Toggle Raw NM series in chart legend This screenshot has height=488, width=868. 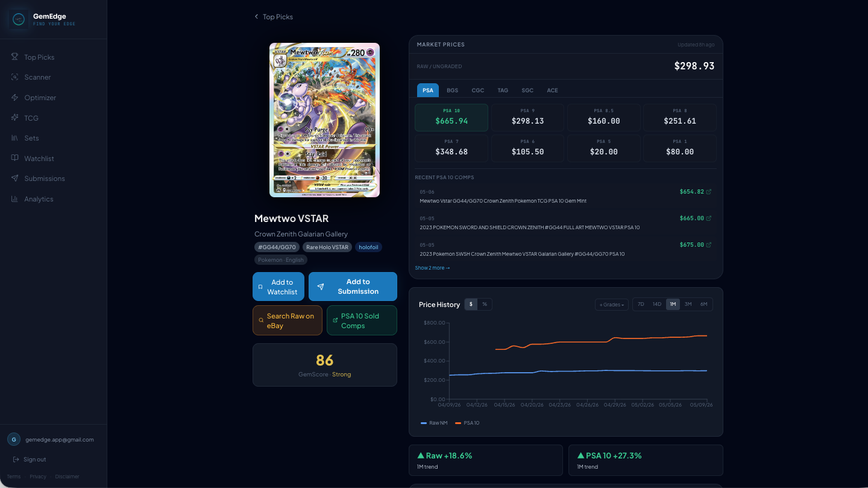pos(434,423)
